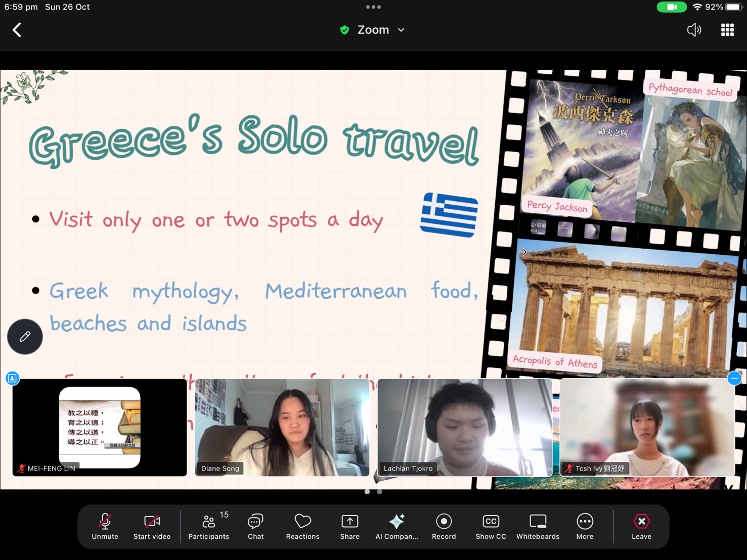Start recording the meeting
The width and height of the screenshot is (747, 560).
coord(444,526)
